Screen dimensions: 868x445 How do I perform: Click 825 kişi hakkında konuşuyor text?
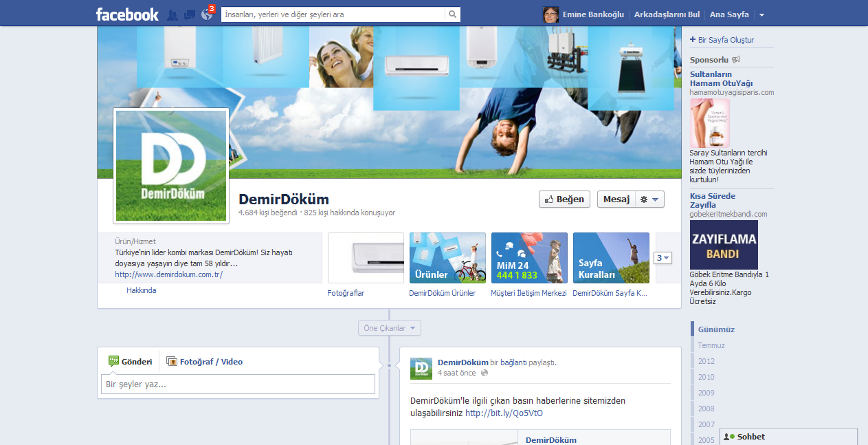click(350, 213)
